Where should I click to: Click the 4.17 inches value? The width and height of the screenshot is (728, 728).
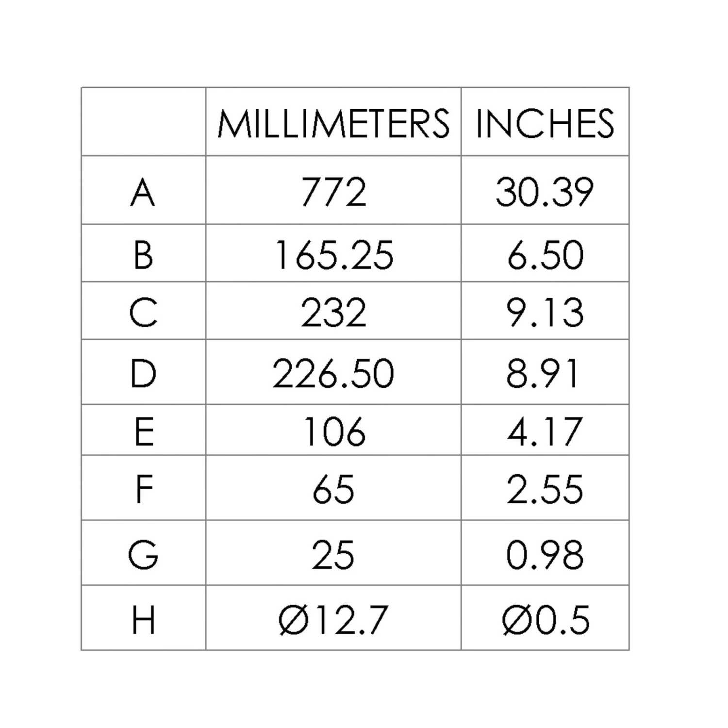point(545,431)
